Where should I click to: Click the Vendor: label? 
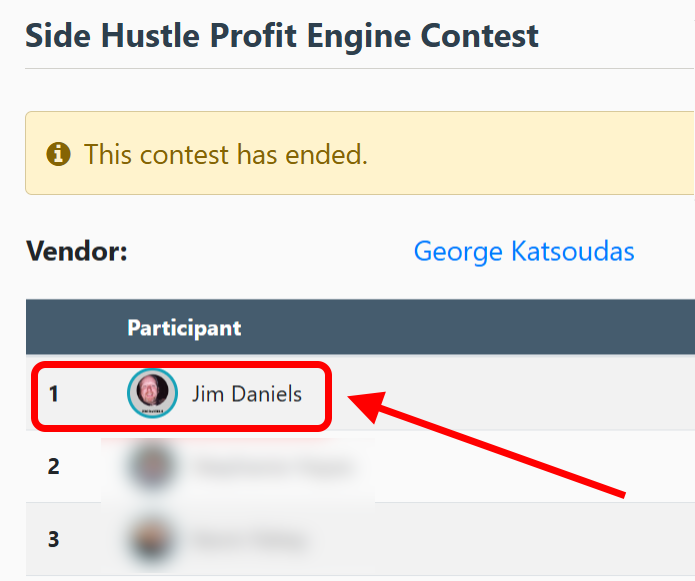pyautogui.click(x=77, y=251)
